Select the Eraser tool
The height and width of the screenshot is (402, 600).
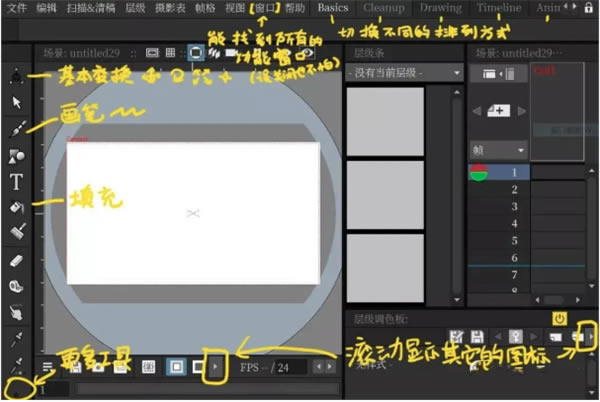click(x=17, y=260)
